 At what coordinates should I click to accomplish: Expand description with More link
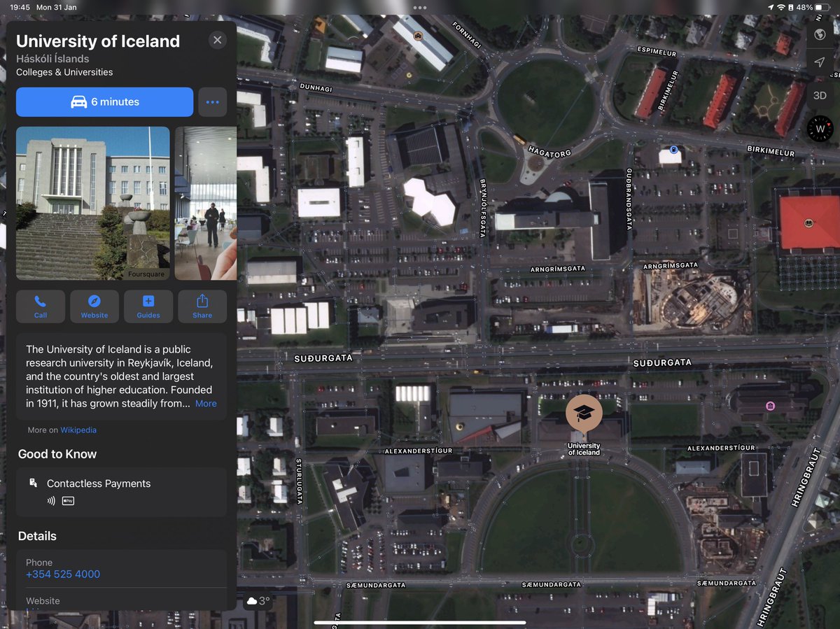[x=206, y=404]
